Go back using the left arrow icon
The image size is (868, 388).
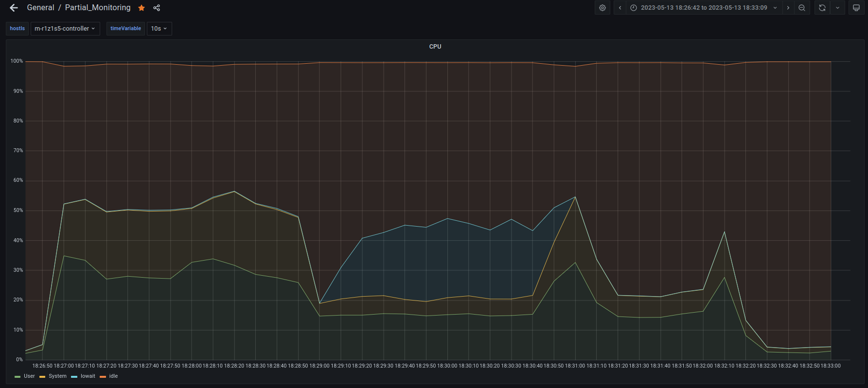pyautogui.click(x=14, y=8)
